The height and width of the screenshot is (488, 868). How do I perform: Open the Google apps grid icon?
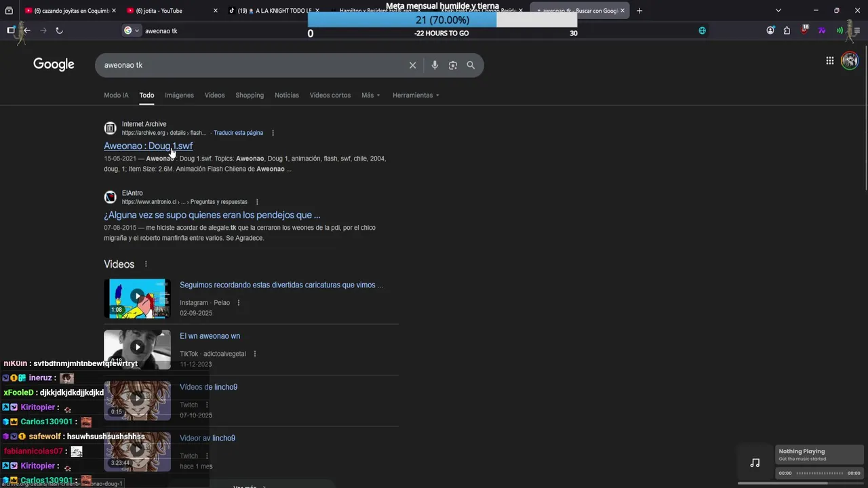point(829,61)
